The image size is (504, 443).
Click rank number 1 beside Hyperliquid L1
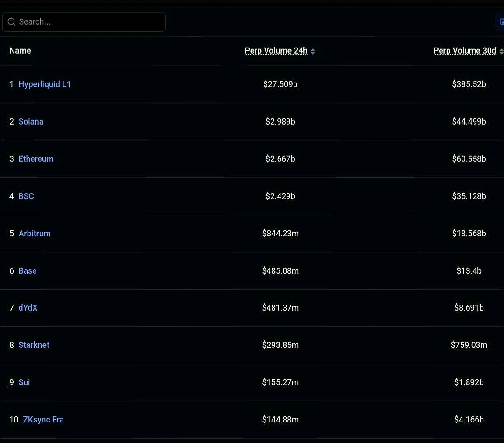pos(12,84)
